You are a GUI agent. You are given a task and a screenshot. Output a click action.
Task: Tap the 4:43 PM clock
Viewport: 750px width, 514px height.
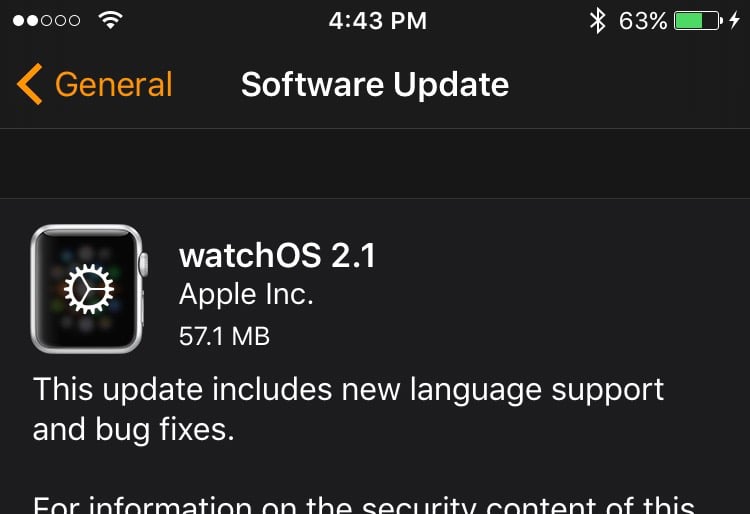[x=377, y=21]
